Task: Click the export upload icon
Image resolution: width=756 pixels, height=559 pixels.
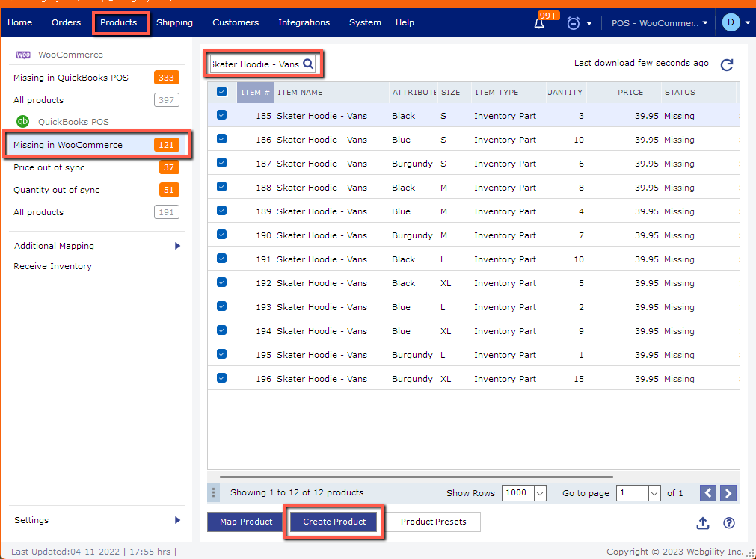Action: tap(703, 523)
